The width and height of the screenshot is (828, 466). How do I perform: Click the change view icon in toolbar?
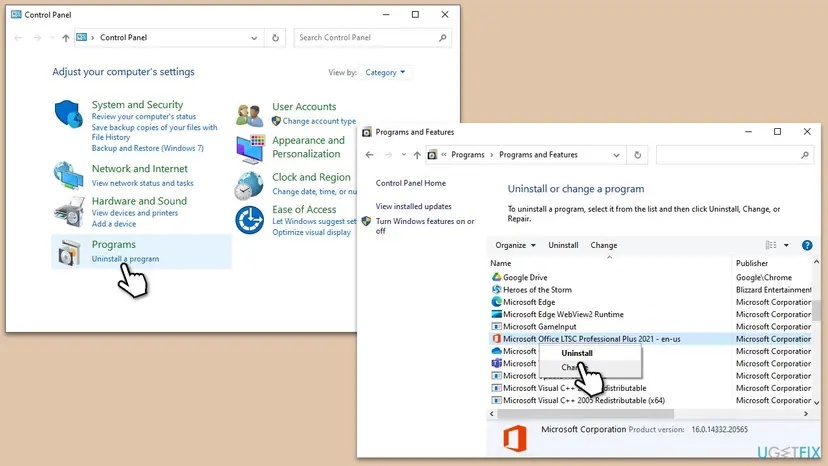pos(771,245)
